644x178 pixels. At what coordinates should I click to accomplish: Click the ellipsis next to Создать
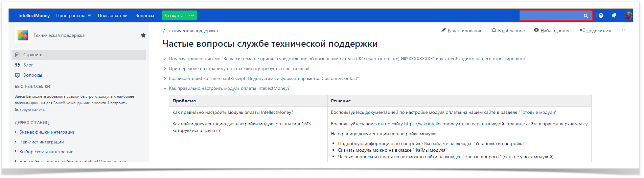(191, 15)
